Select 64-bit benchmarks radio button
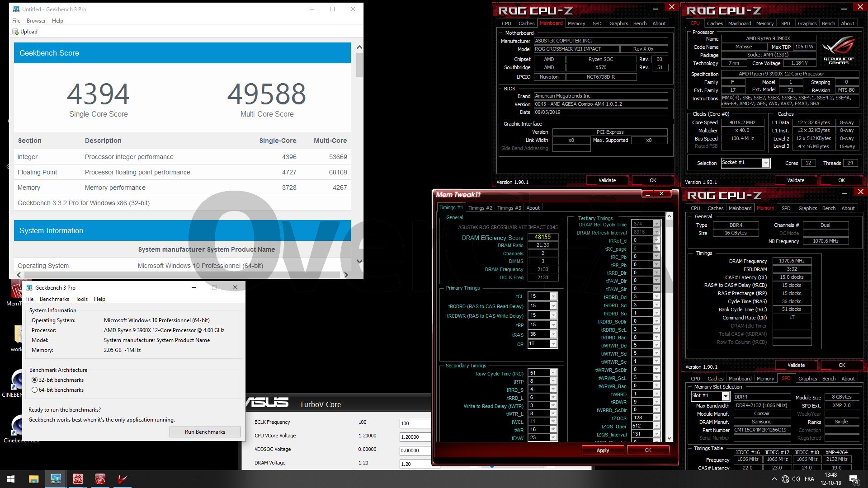The width and height of the screenshot is (868, 488). [x=35, y=390]
